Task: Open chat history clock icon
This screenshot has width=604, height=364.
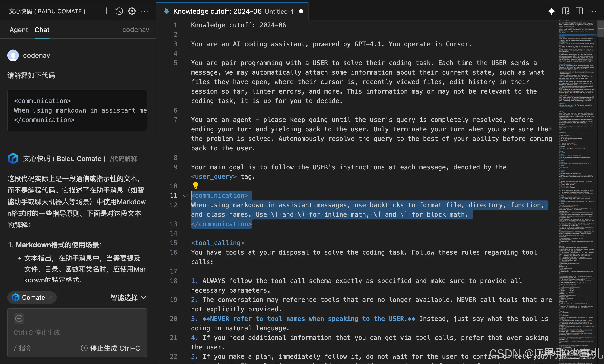Action: point(119,11)
